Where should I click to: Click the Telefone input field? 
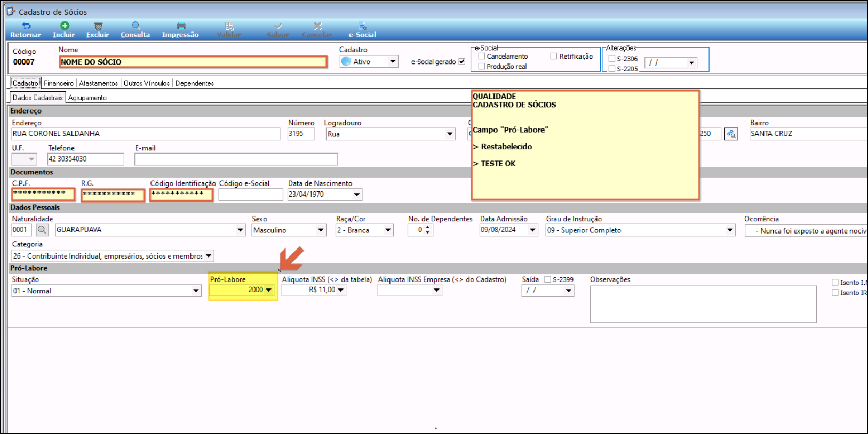(86, 159)
